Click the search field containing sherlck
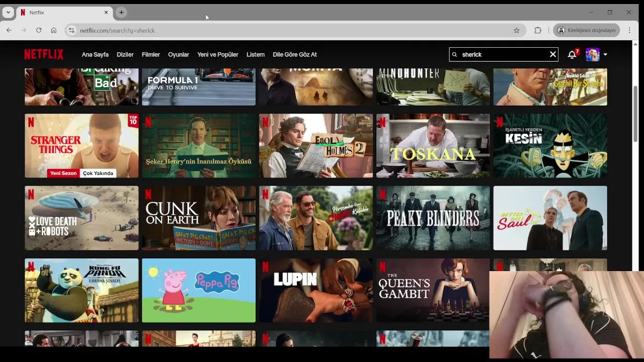 pos(503,54)
